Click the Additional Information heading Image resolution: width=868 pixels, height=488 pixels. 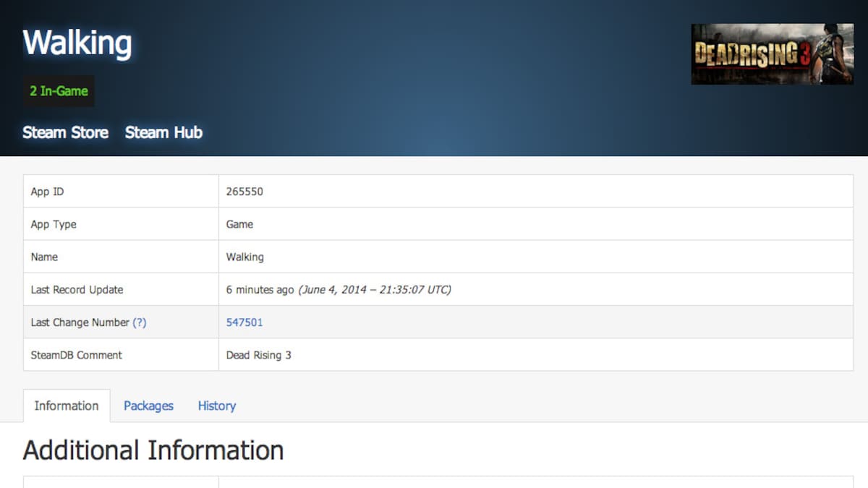153,450
